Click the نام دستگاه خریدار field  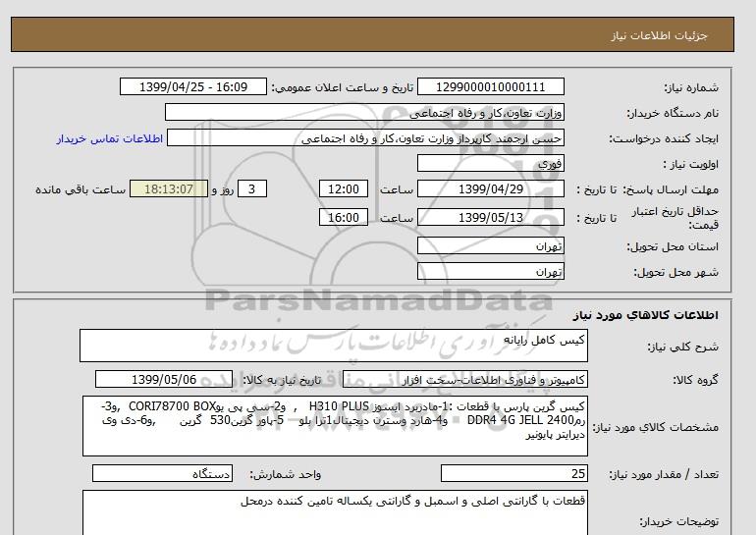364,112
